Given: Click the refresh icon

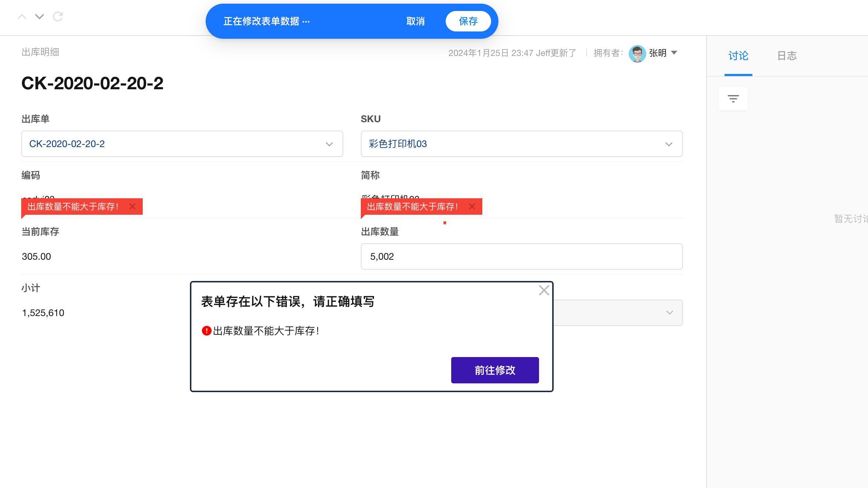Looking at the screenshot, I should click(58, 16).
